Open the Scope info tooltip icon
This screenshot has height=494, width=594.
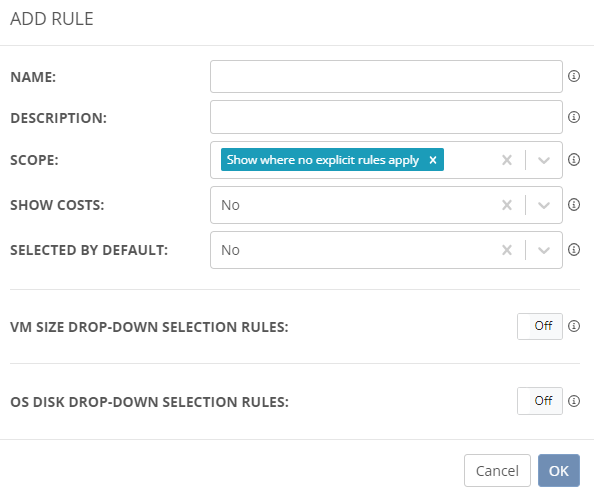pos(574,159)
